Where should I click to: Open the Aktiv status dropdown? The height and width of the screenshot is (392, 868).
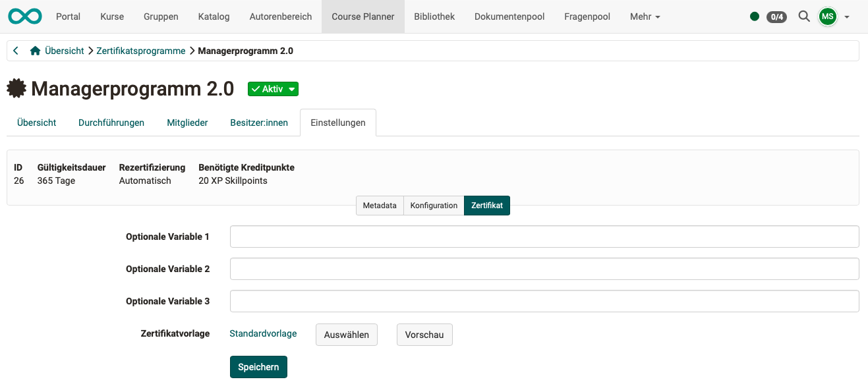(x=273, y=88)
